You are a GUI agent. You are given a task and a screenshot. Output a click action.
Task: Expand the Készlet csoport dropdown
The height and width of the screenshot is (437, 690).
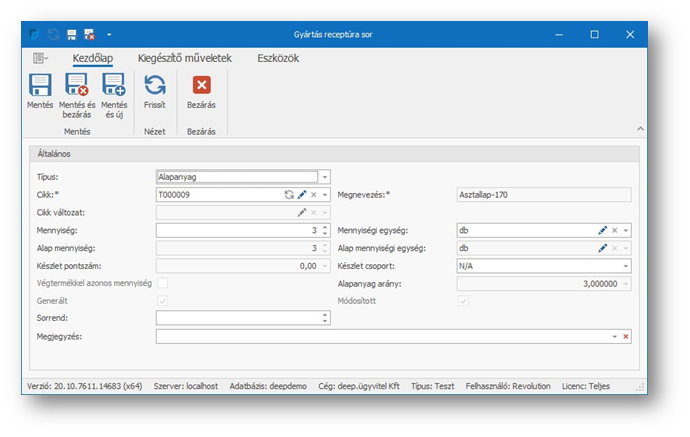(x=626, y=266)
